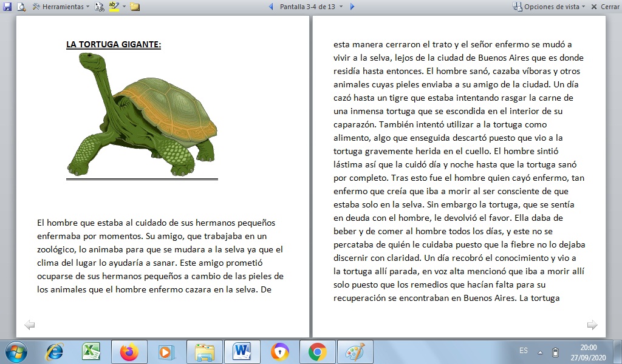Click the giant tortoise picture
622x364 pixels.
[x=142, y=115]
